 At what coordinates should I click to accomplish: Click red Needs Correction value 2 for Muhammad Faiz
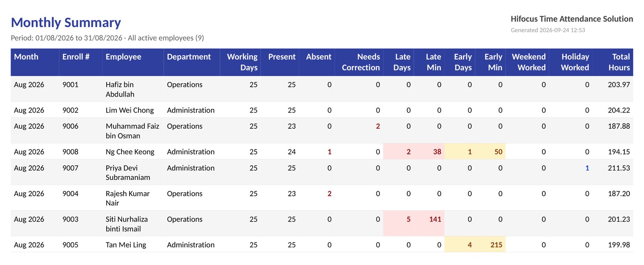(378, 126)
